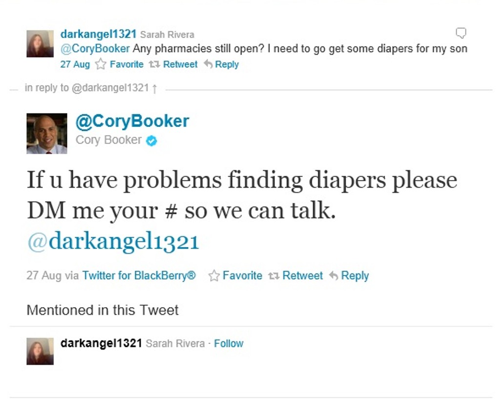Click Sarah Rivera's avatar in the top tweet
Screen dimensions: 504x420
pyautogui.click(x=40, y=43)
